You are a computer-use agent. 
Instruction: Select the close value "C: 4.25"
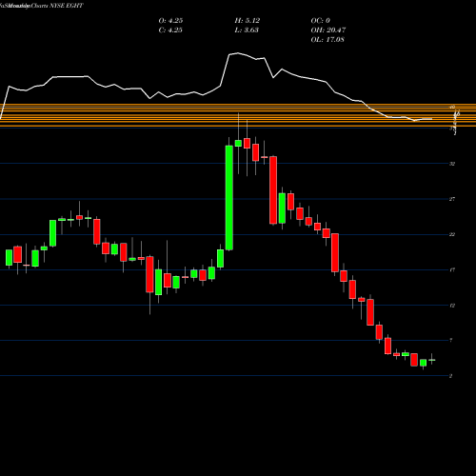click(x=170, y=30)
